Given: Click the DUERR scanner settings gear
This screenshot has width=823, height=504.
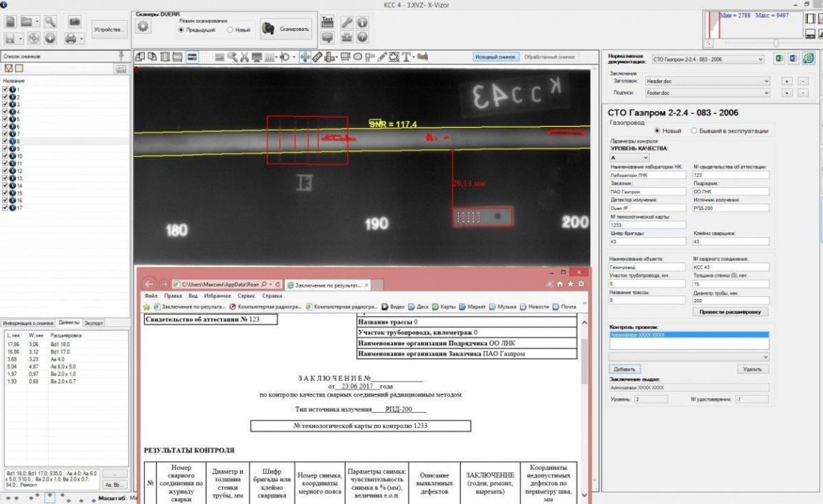Looking at the screenshot, I should click(x=143, y=27).
